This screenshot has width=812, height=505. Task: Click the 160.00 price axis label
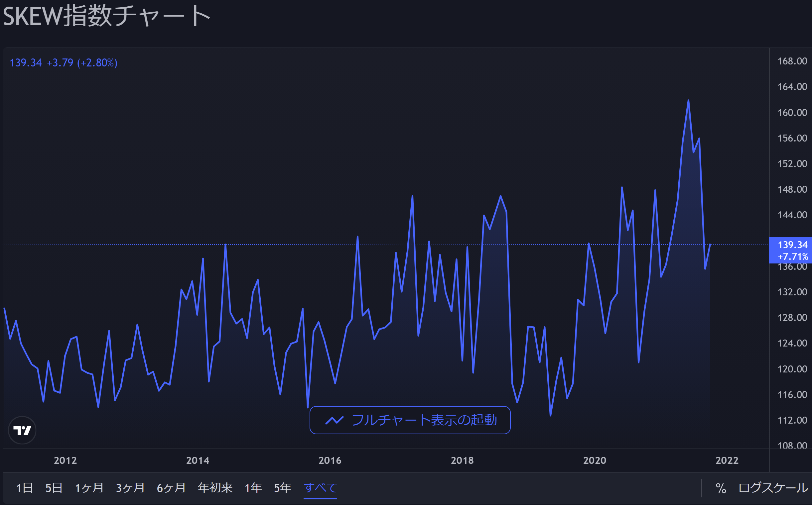click(792, 113)
